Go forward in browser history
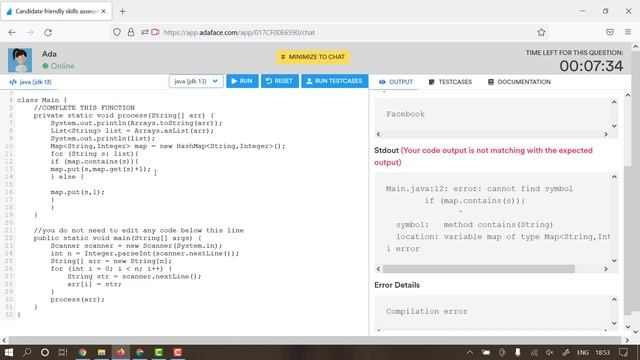The height and width of the screenshot is (360, 640). click(x=30, y=32)
